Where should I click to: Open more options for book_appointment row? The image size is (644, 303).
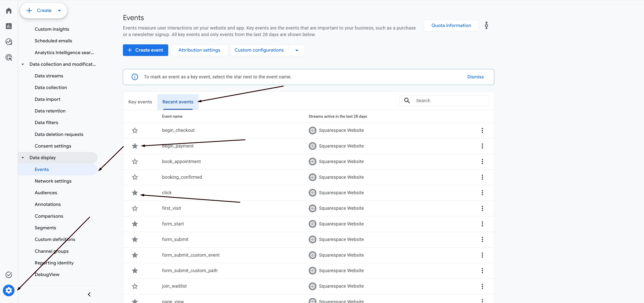pyautogui.click(x=482, y=162)
